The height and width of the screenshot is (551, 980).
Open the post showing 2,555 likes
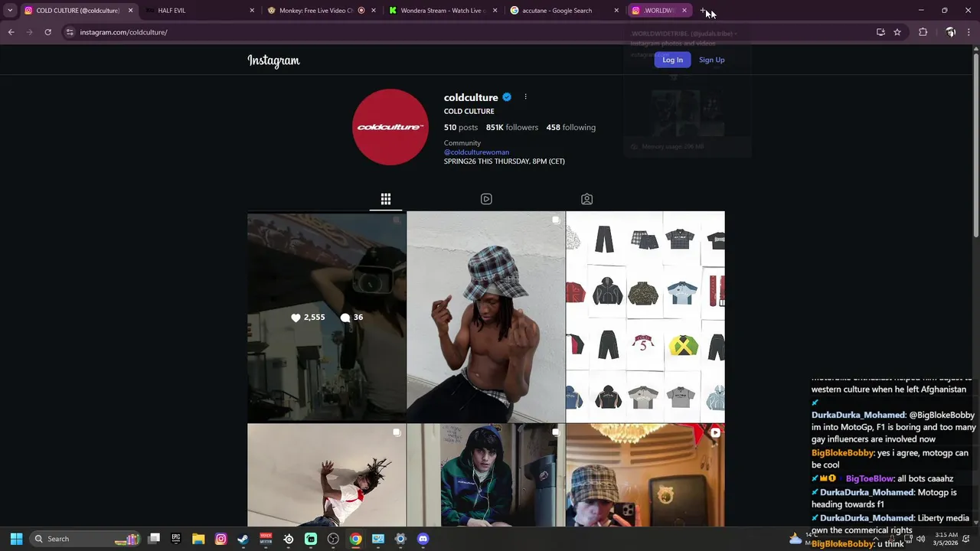click(327, 317)
